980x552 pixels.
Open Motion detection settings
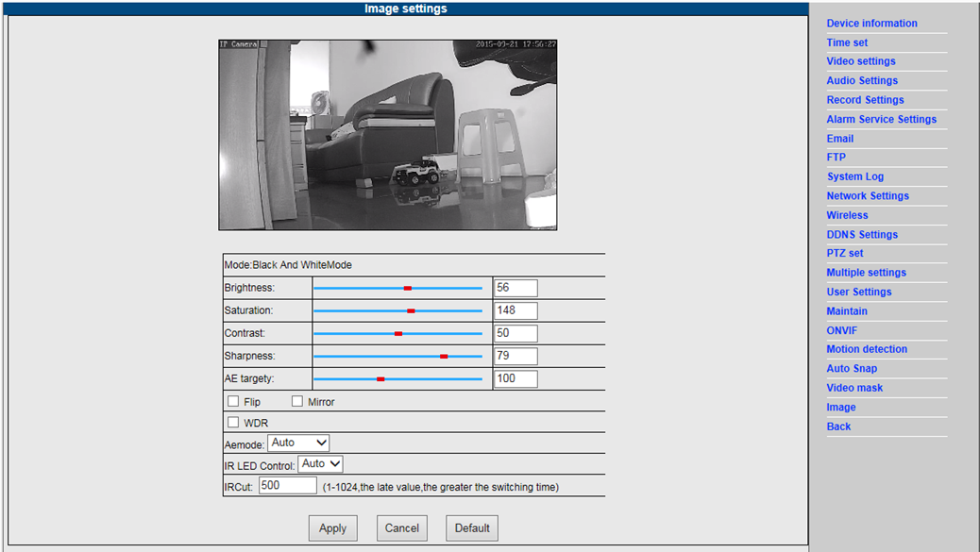point(867,349)
